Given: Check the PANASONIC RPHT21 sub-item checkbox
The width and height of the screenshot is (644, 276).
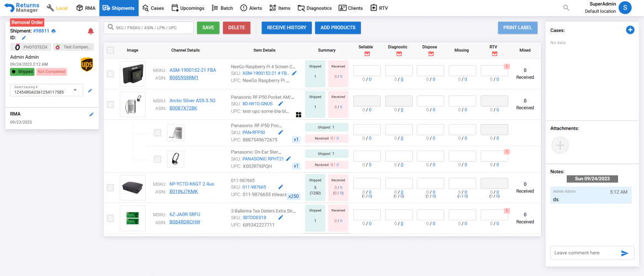Looking at the screenshot, I should 157,159.
